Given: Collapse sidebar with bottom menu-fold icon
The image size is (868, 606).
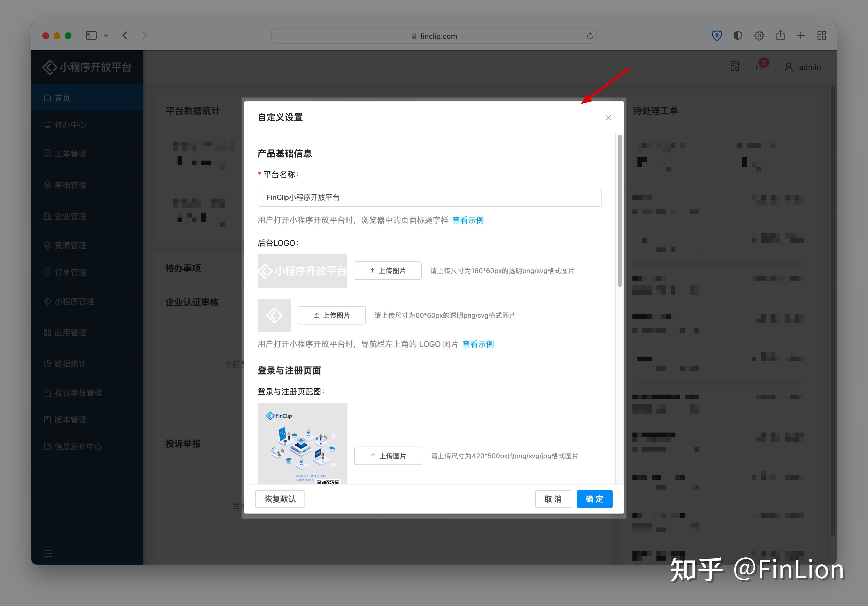Looking at the screenshot, I should (48, 553).
